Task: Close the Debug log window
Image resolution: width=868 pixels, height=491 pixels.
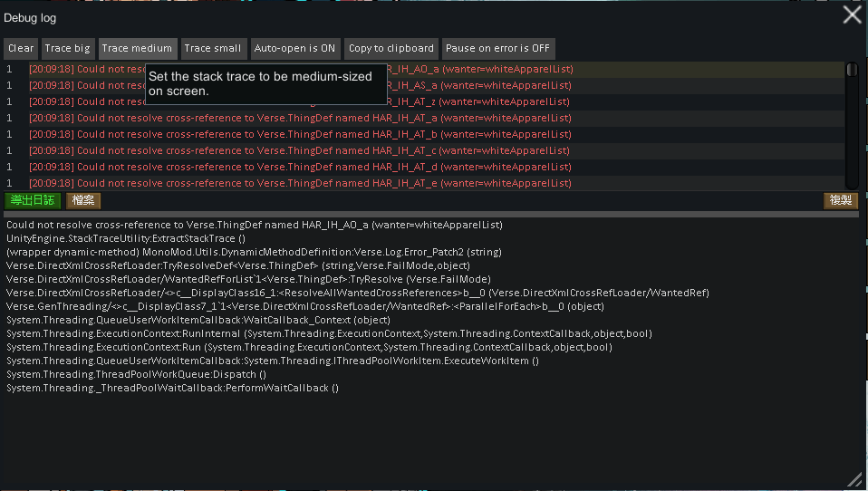Action: coord(852,14)
